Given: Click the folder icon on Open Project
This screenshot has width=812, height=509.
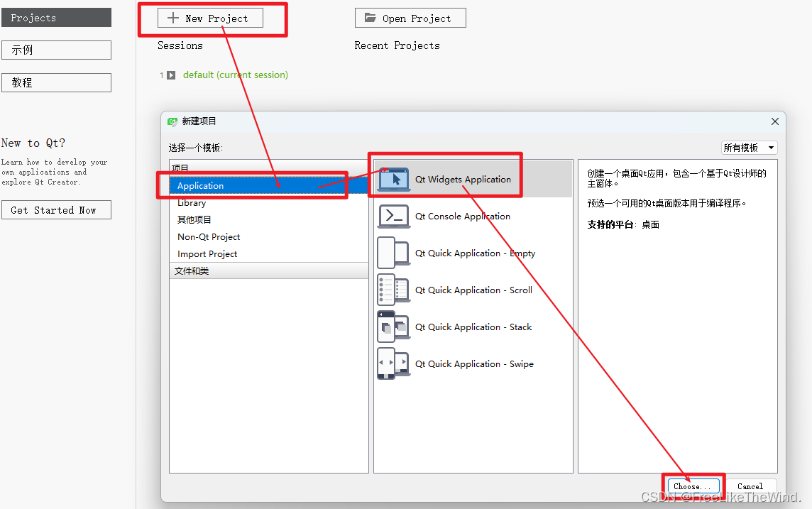Looking at the screenshot, I should tap(371, 18).
